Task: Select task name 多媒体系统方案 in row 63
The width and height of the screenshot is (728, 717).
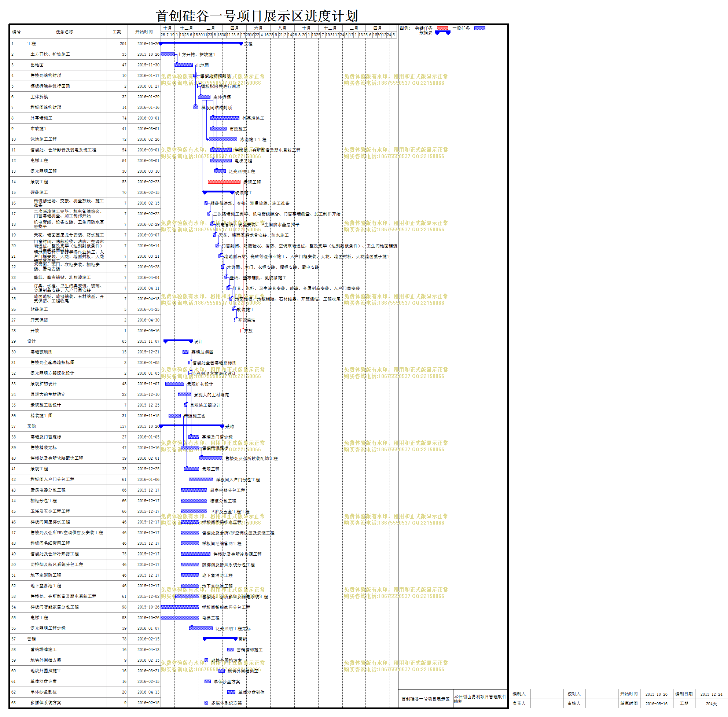Action: [45, 703]
